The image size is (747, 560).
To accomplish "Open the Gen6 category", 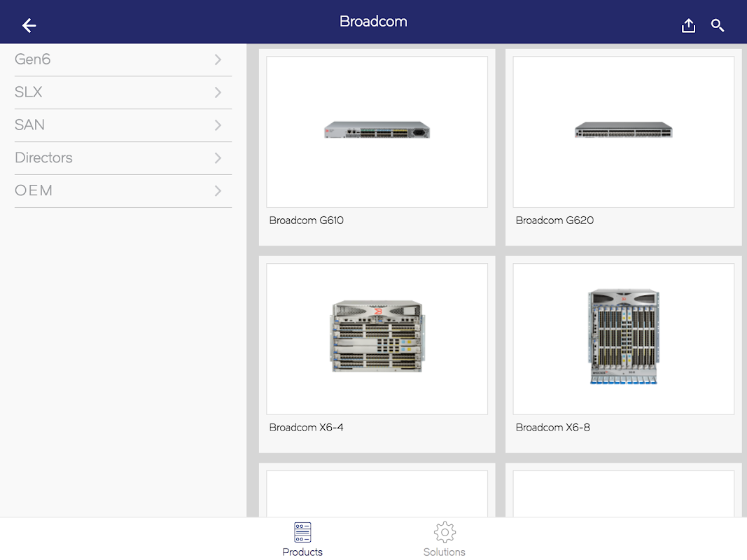I will pos(123,59).
